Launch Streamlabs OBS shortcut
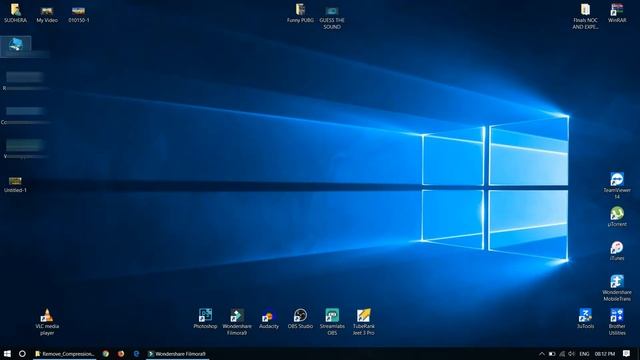This screenshot has width=640, height=360. pyautogui.click(x=332, y=322)
